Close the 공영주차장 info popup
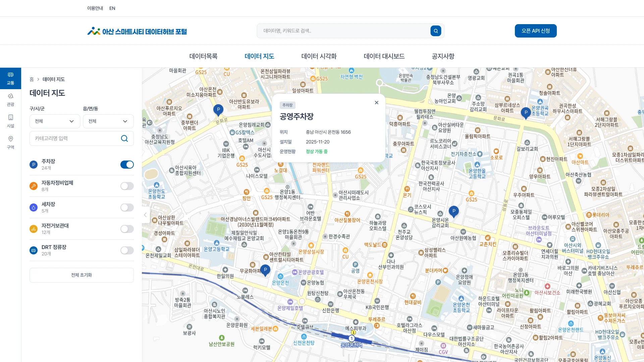The width and height of the screenshot is (644, 362). click(377, 103)
